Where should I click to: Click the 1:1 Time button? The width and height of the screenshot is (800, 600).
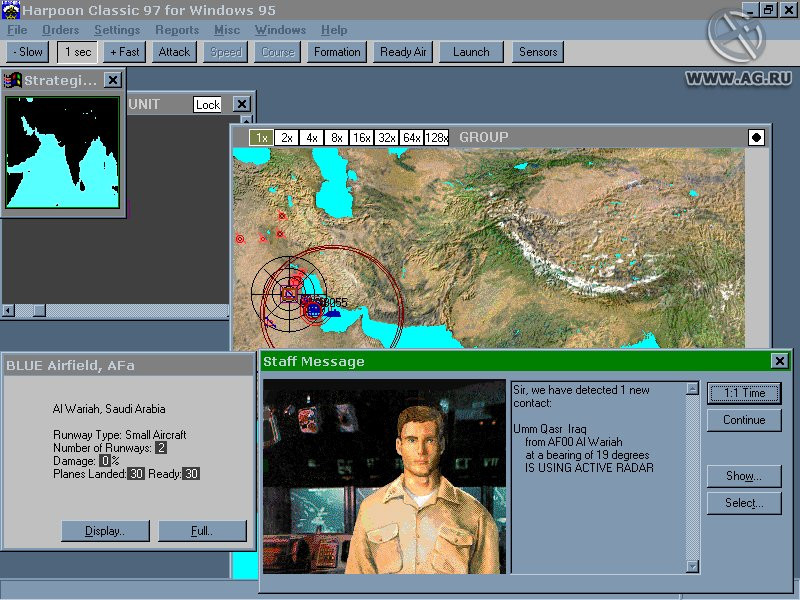(x=744, y=393)
